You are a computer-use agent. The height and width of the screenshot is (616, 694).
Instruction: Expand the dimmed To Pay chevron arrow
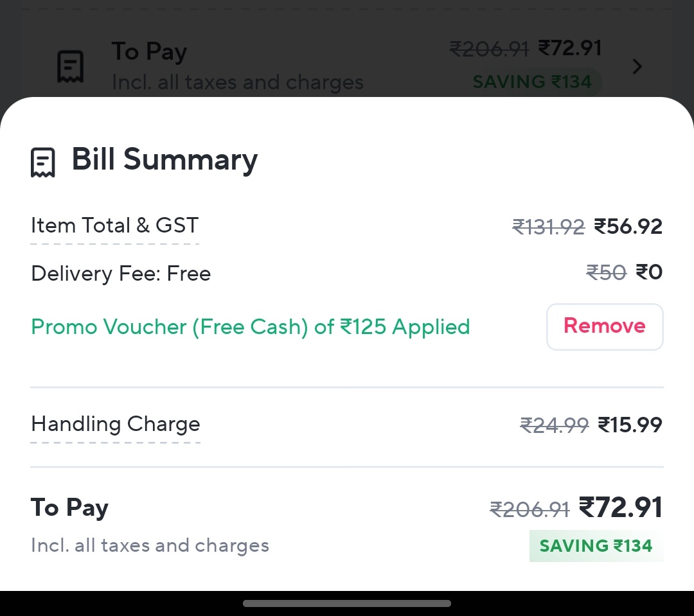637,67
